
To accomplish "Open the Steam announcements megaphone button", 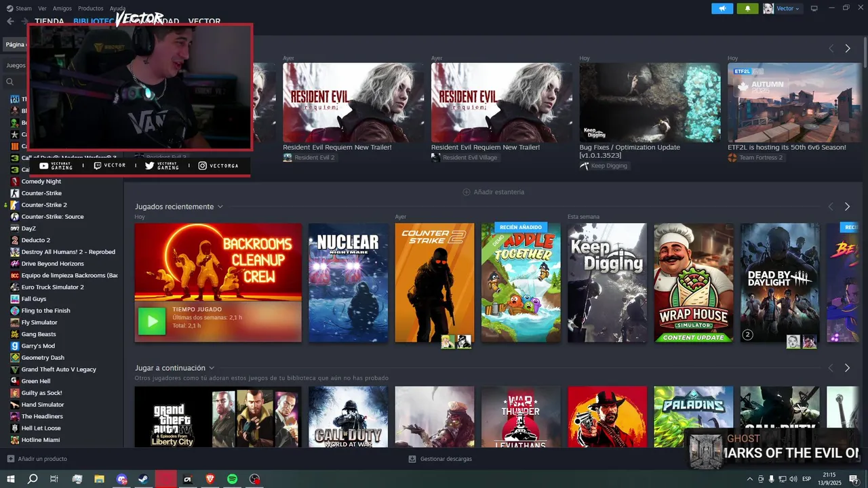I will [x=722, y=8].
